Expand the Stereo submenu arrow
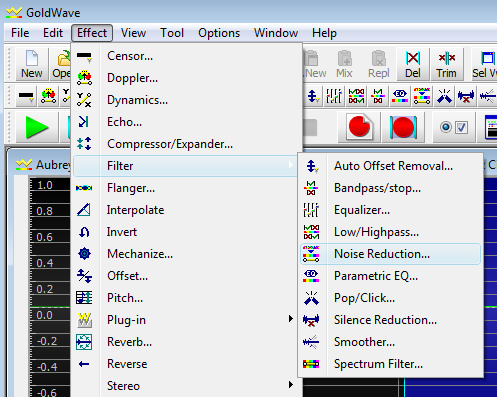 coord(291,385)
